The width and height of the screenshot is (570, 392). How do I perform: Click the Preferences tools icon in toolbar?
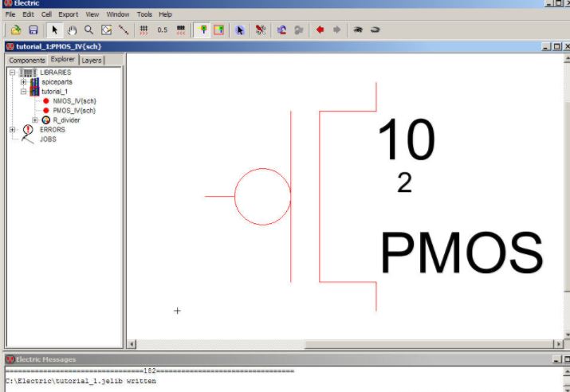point(260,30)
